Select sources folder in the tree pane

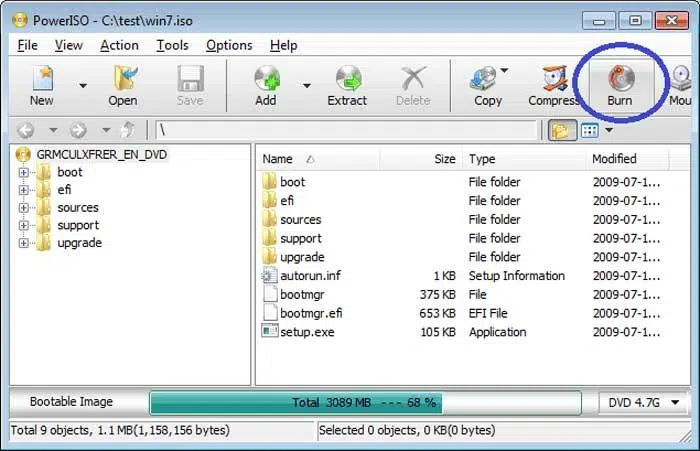tap(78, 208)
